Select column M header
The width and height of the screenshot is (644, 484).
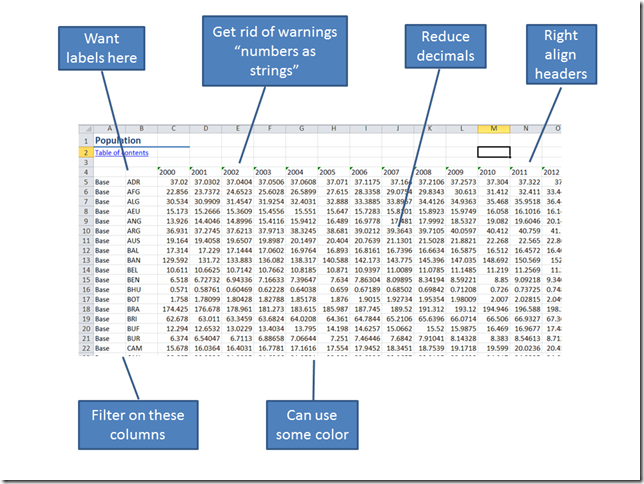click(494, 129)
